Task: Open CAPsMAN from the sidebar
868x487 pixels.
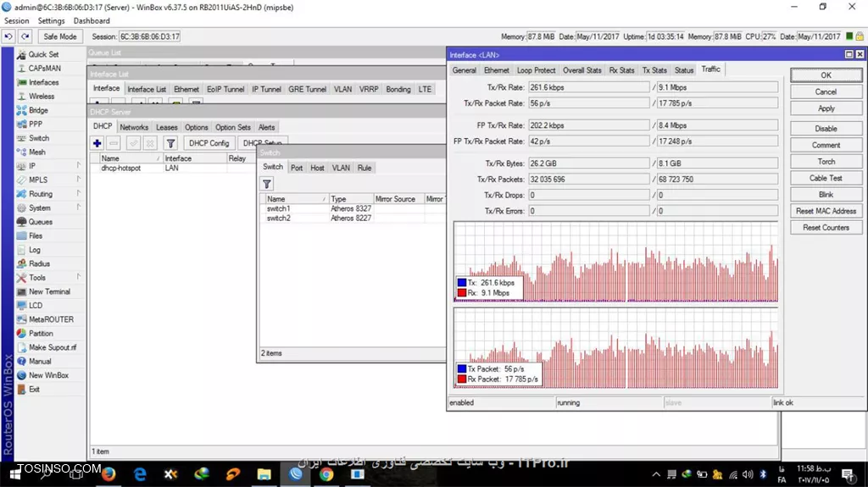Action: point(44,68)
